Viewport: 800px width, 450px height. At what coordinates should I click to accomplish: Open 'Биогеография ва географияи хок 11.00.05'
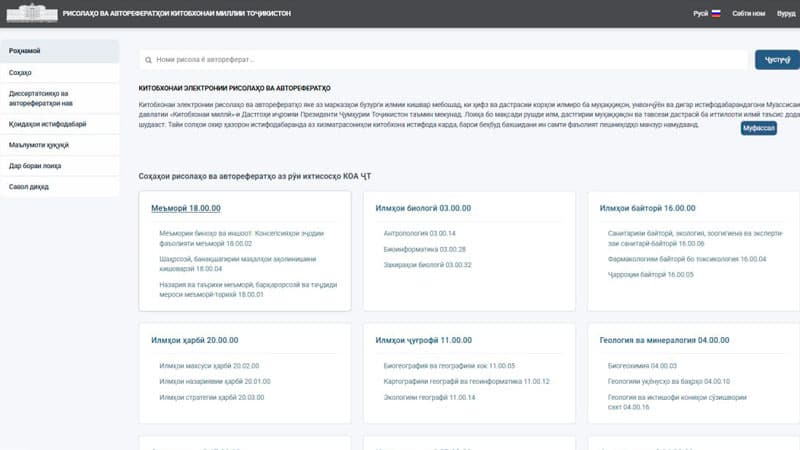[x=449, y=366]
